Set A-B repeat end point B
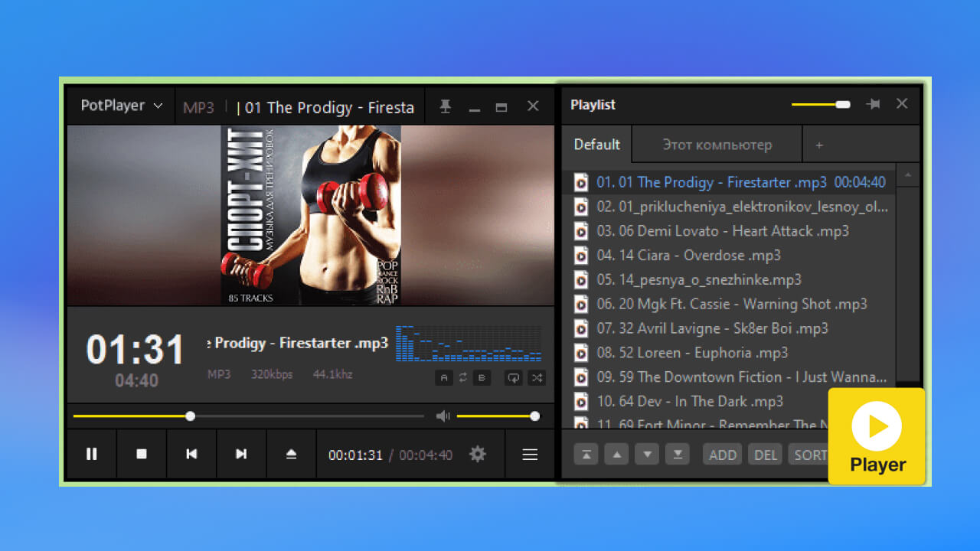 point(482,377)
